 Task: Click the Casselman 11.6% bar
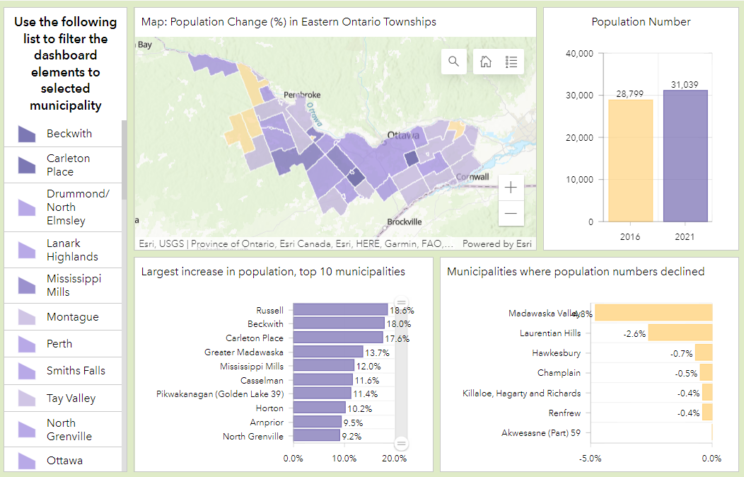click(323, 380)
